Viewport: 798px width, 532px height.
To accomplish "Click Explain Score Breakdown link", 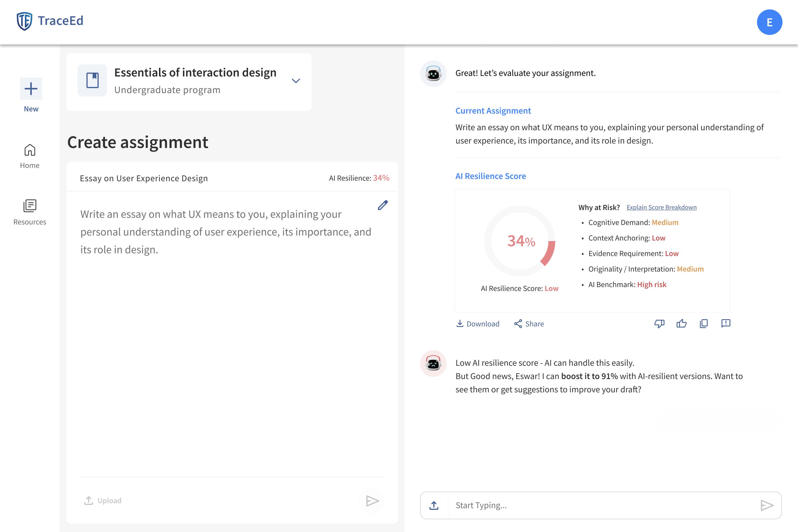I will pyautogui.click(x=661, y=207).
